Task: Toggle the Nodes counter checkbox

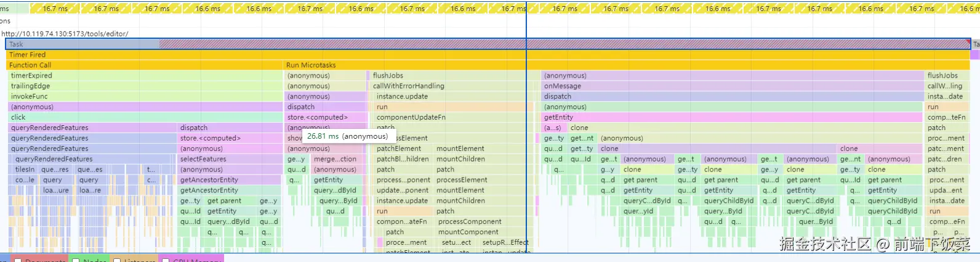Action: point(75,260)
